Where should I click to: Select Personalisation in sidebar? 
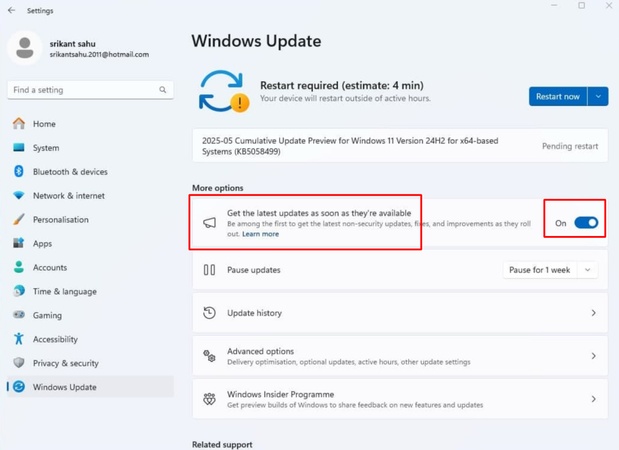90,219
